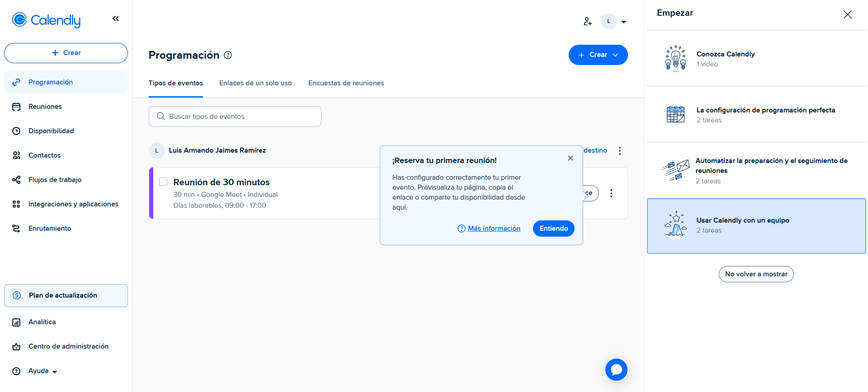This screenshot has height=392, width=868.
Task: Click the Disponibilidad clock icon
Action: [x=16, y=131]
